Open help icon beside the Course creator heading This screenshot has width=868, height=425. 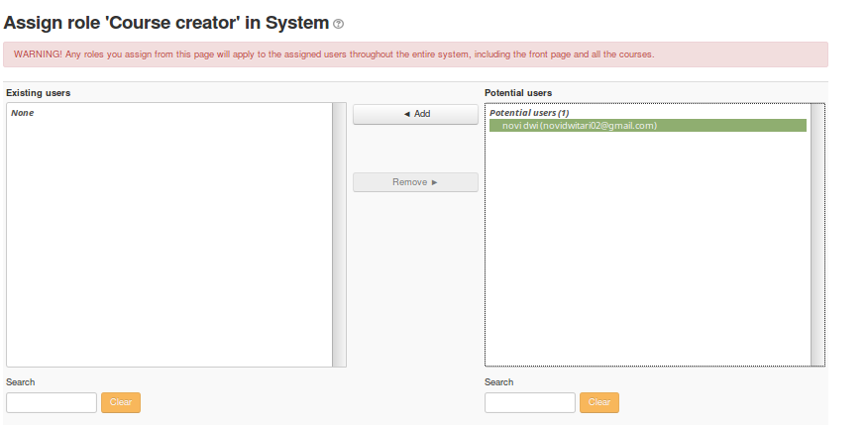(339, 23)
